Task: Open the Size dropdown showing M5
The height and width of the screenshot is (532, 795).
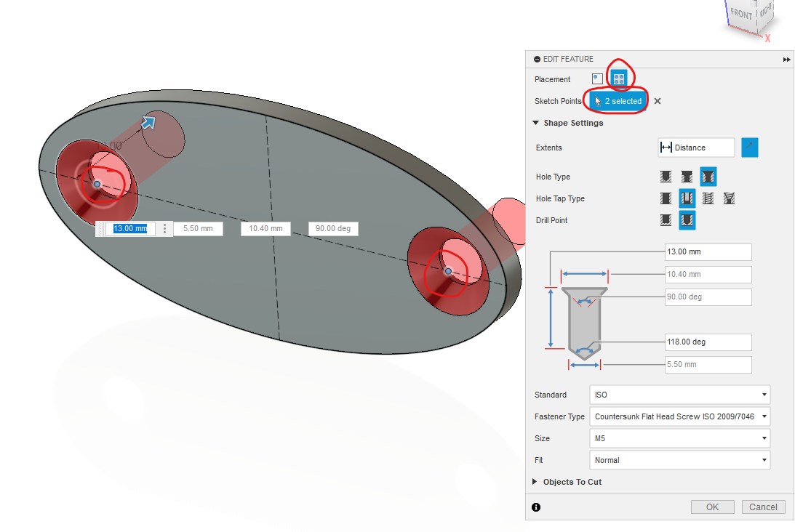Action: (x=679, y=438)
